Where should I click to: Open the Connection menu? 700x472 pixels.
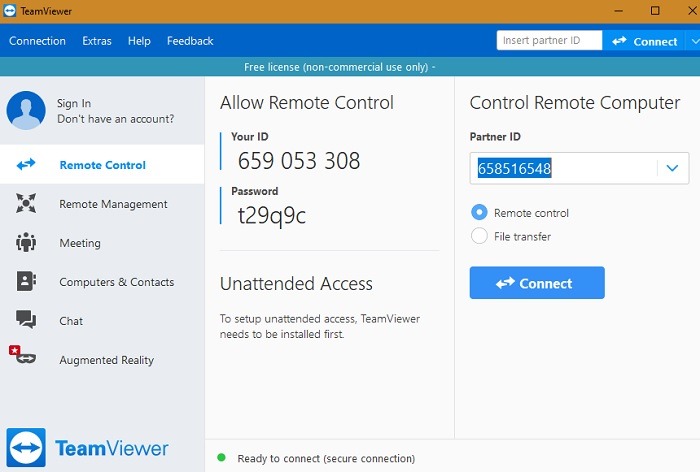click(37, 41)
